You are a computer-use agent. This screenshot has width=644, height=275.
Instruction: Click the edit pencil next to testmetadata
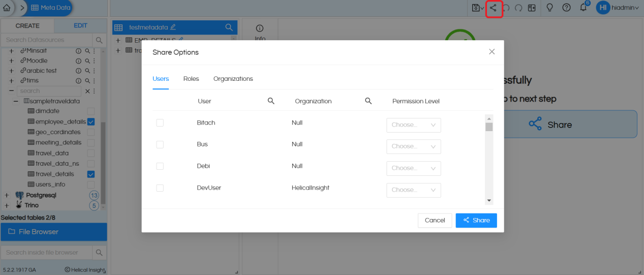pyautogui.click(x=173, y=26)
